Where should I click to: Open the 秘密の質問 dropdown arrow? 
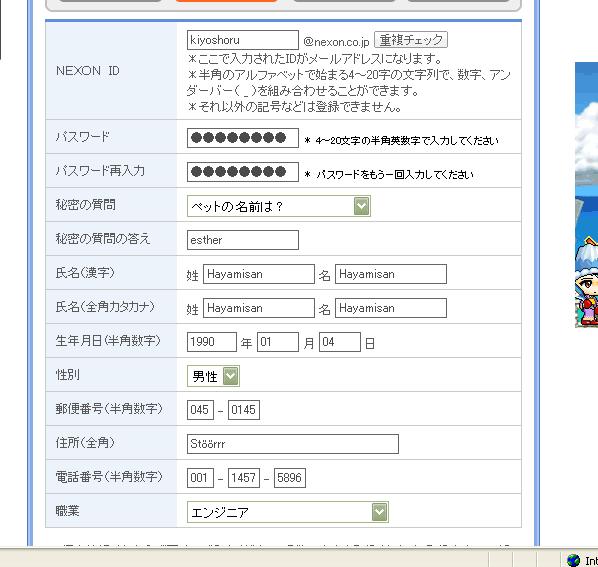(x=362, y=206)
